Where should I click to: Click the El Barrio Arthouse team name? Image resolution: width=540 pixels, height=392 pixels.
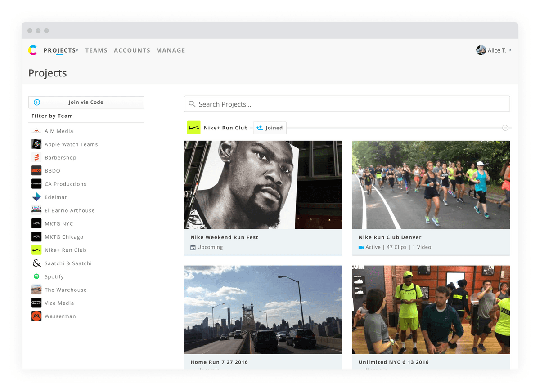click(x=70, y=210)
